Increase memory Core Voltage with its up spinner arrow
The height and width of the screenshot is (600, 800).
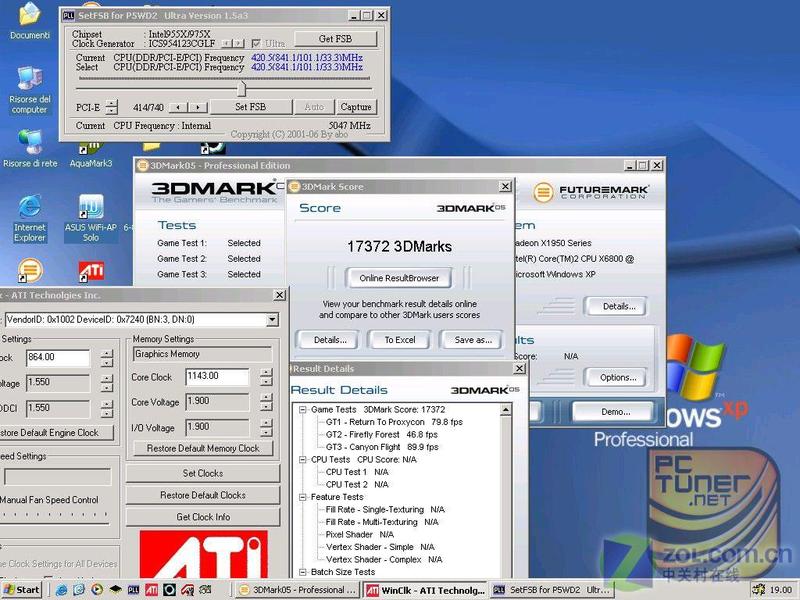[x=266, y=397]
